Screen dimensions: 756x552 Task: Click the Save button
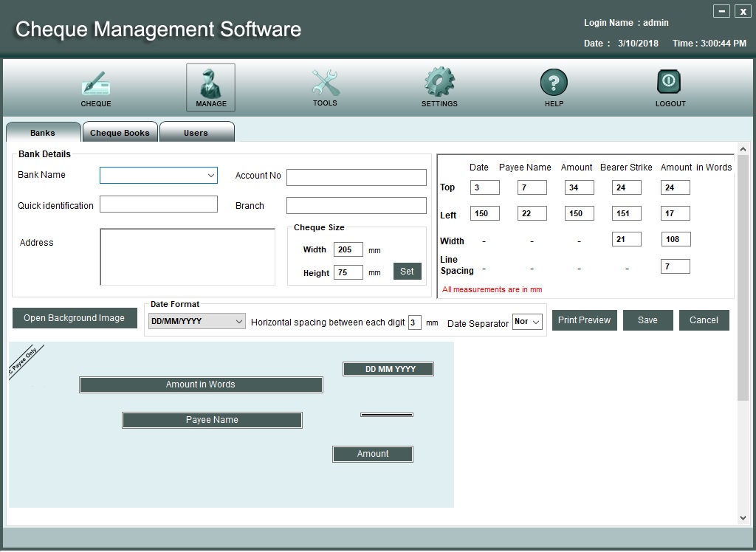click(x=647, y=320)
